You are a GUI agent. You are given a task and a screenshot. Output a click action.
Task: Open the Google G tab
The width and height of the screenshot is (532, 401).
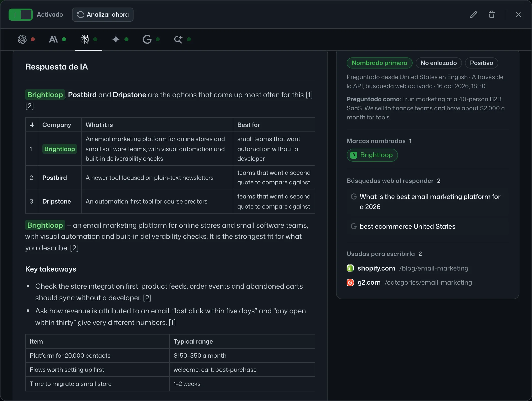[151, 39]
